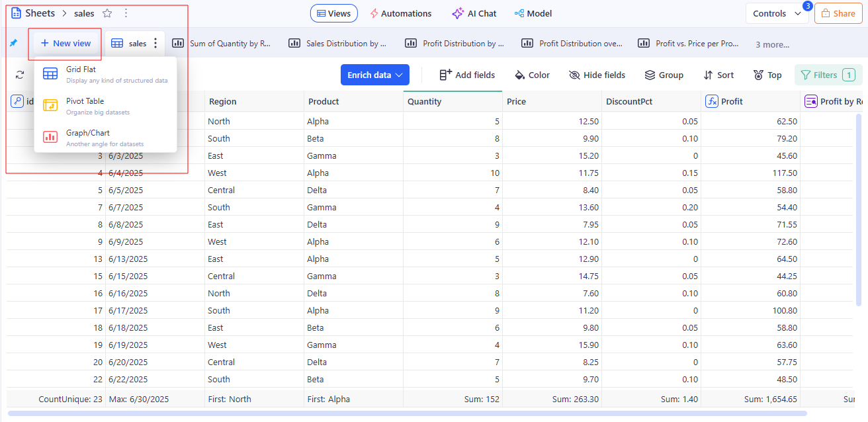This screenshot has width=868, height=422.
Task: Open the three-dot menu beside sales breadcrumb
Action: [x=126, y=13]
